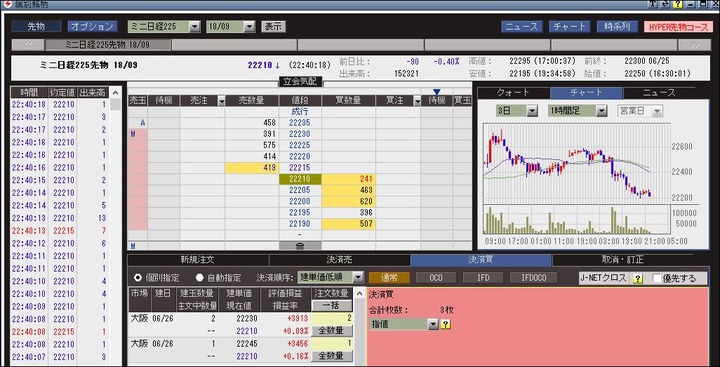Open the 買注 column dropdown arrow

point(417,101)
